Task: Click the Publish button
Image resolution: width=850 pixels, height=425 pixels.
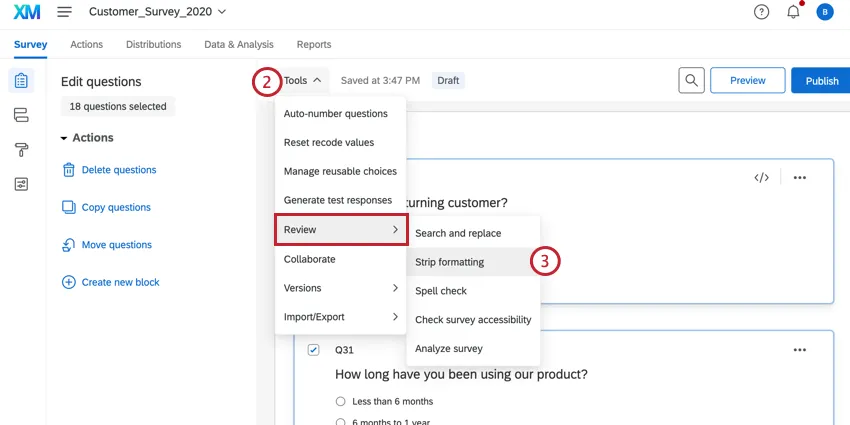Action: [821, 81]
